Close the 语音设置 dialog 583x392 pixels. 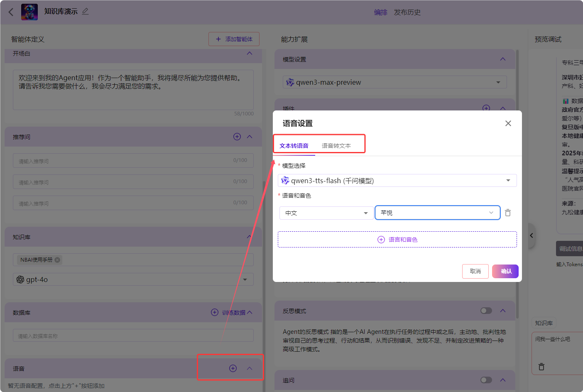pos(508,123)
